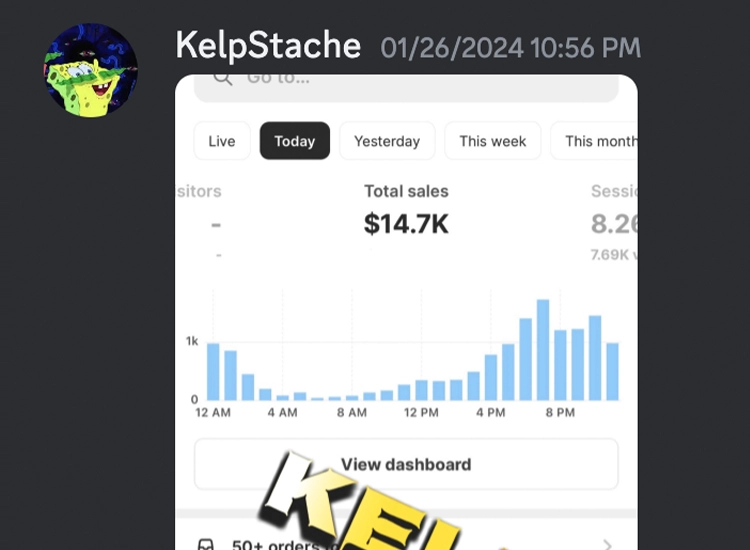Click the 01/26/2024 message timestamp
The image size is (750, 550).
[x=510, y=47]
